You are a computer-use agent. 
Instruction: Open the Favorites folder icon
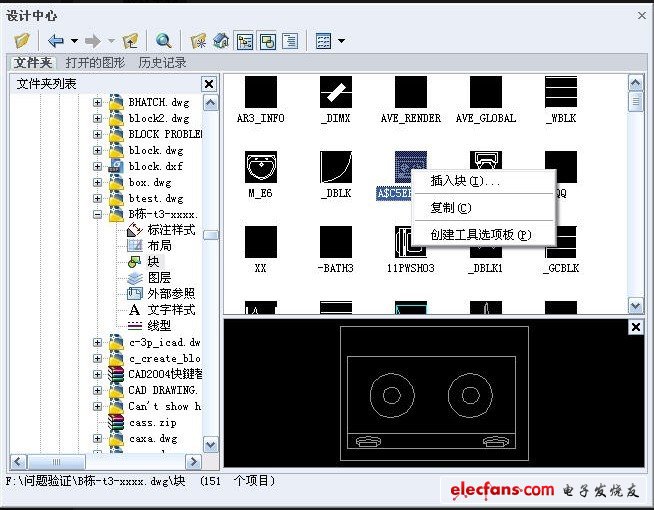pyautogui.click(x=198, y=41)
